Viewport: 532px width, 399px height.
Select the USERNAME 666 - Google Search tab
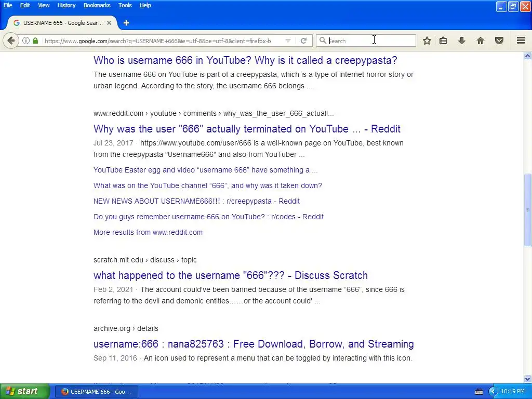[x=62, y=23]
